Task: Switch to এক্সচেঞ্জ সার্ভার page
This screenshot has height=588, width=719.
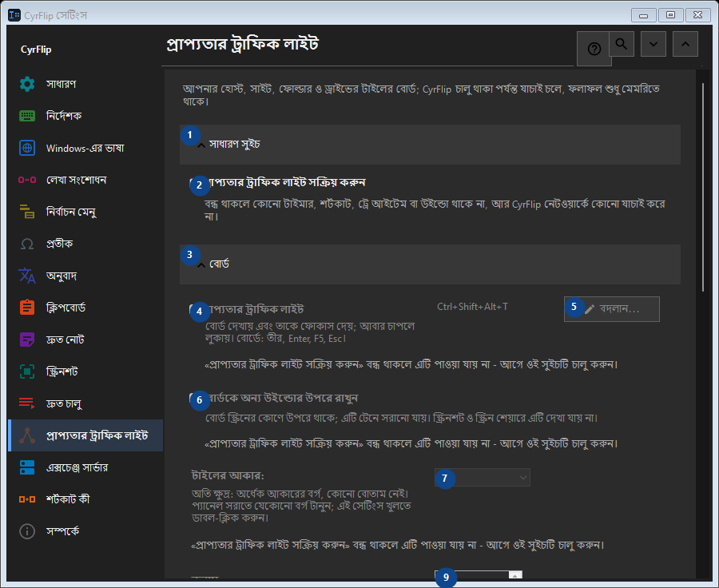Action: click(x=85, y=467)
